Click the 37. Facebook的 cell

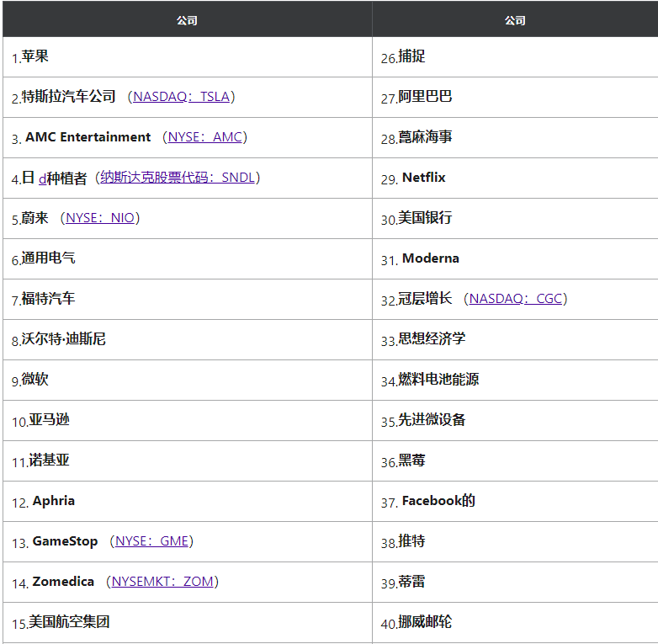click(x=515, y=501)
